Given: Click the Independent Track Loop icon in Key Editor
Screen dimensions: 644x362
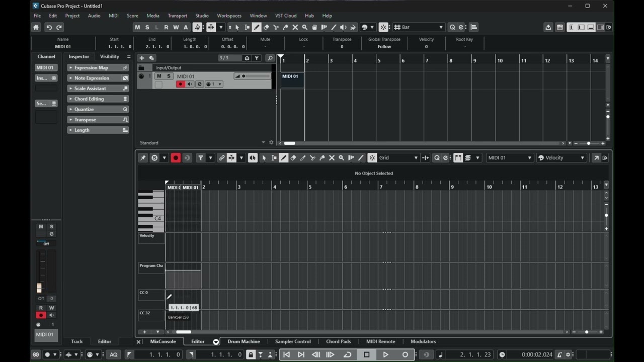Looking at the screenshot, I should coord(187,158).
